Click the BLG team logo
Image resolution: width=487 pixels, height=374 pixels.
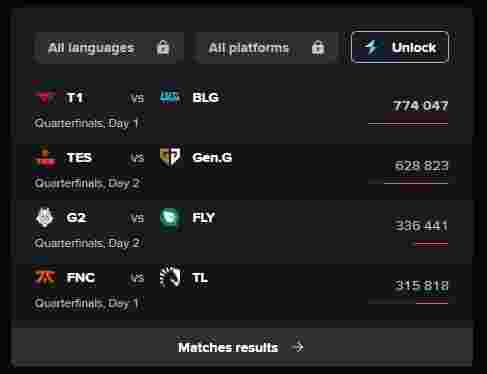[170, 97]
